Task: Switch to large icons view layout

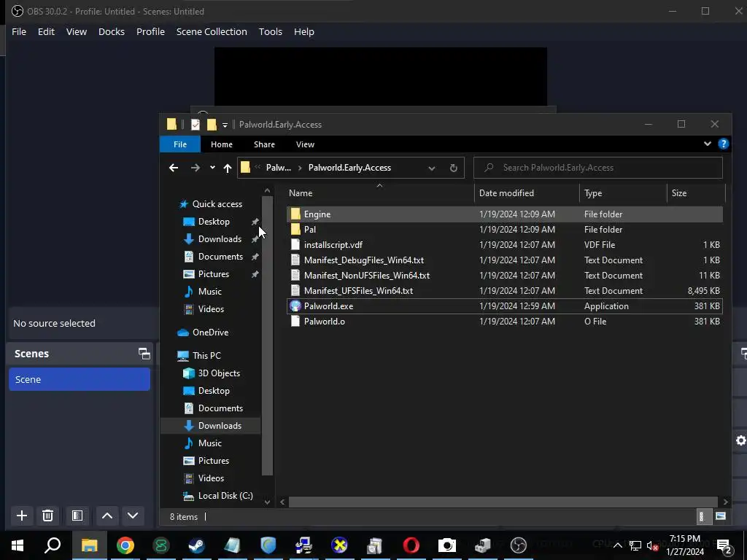Action: tap(721, 516)
